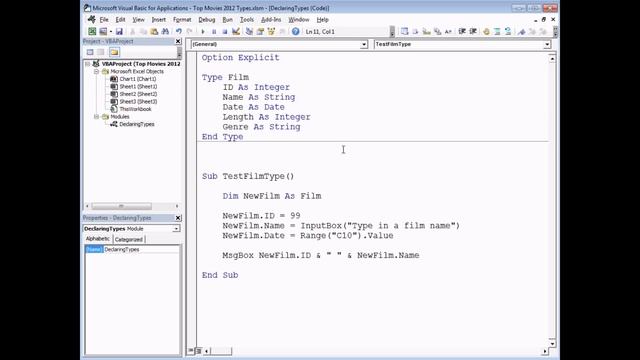Toggle Design Mode icon
The height and width of the screenshot is (360, 640).
point(236,31)
